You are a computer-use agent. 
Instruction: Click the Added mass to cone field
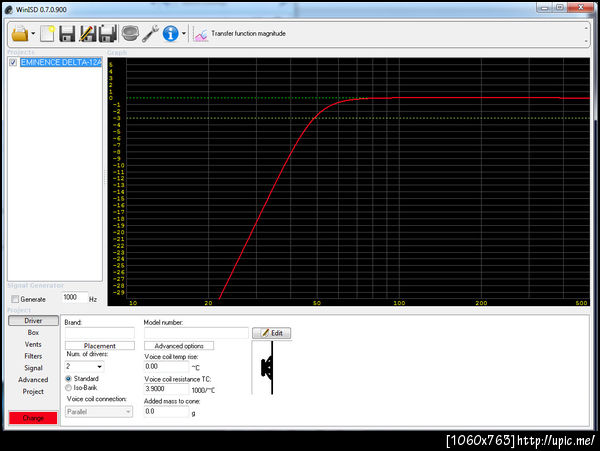167,412
